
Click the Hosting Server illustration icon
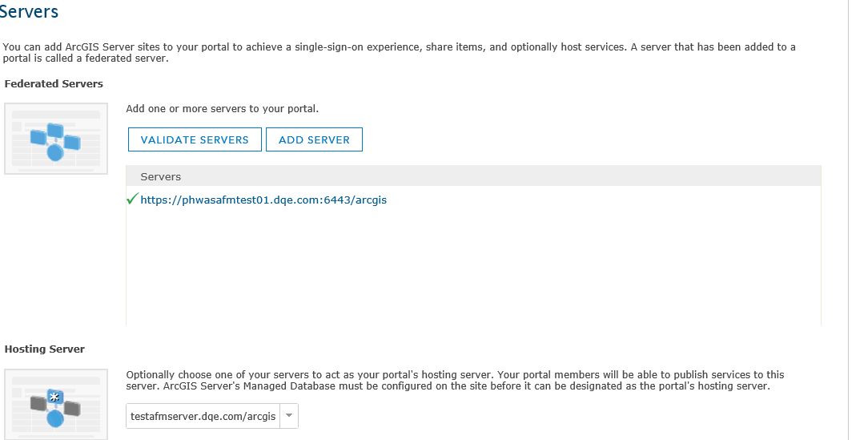56,405
